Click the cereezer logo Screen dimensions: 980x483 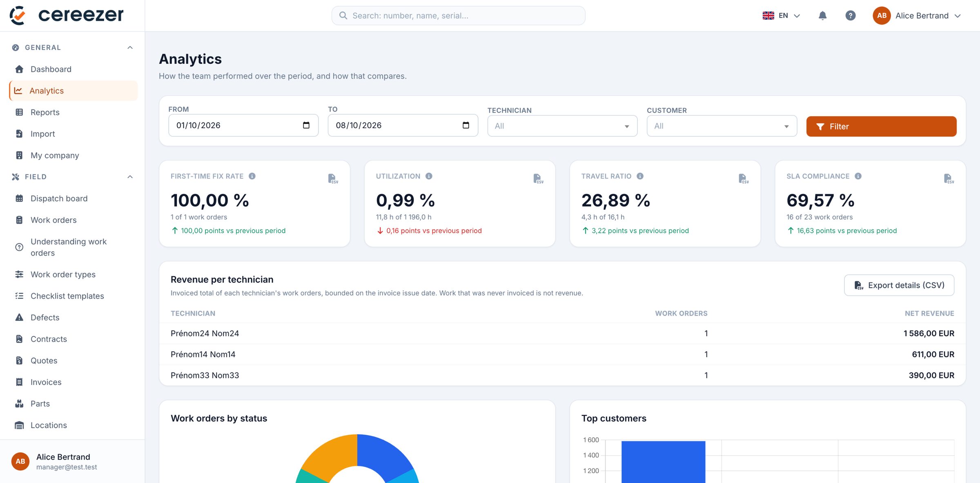click(x=67, y=15)
